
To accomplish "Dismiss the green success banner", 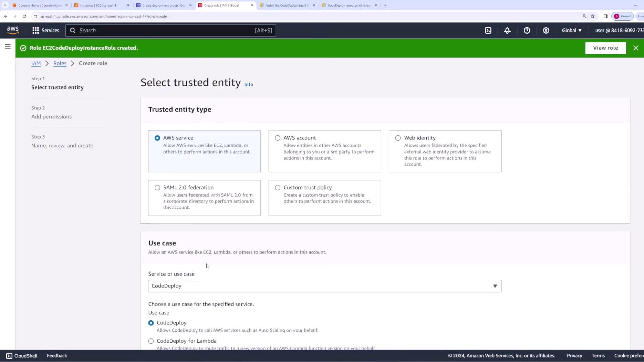I will click(636, 48).
